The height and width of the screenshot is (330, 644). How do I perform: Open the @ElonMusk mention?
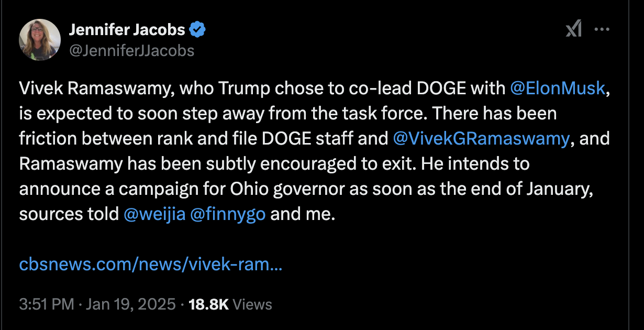click(558, 89)
